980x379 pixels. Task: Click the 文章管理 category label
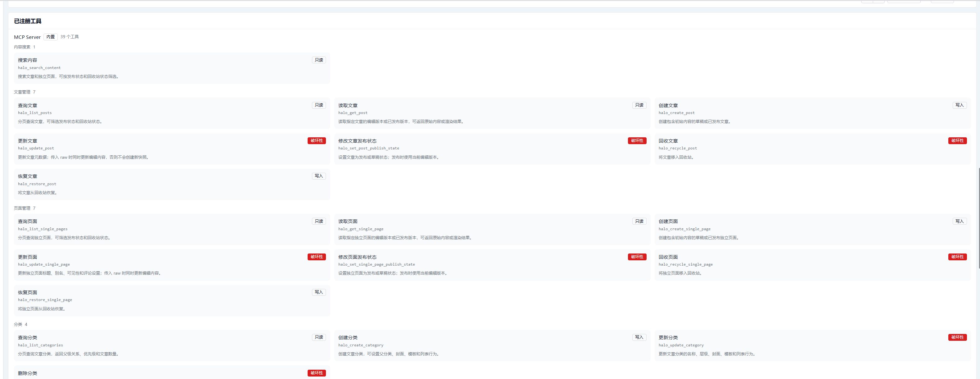pyautogui.click(x=22, y=92)
